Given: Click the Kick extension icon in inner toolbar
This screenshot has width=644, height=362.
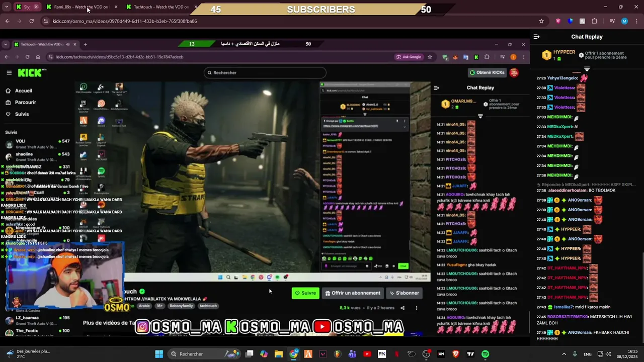Looking at the screenshot, I should pos(476,57).
